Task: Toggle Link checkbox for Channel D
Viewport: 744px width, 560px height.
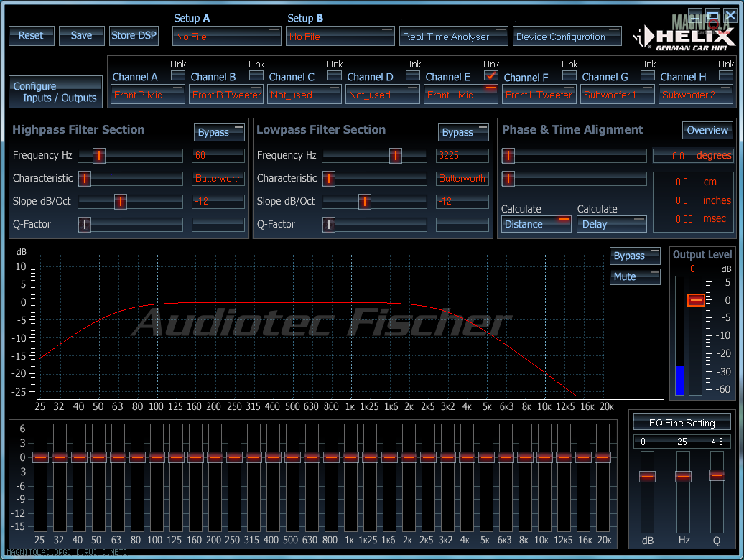Action: pyautogui.click(x=413, y=75)
